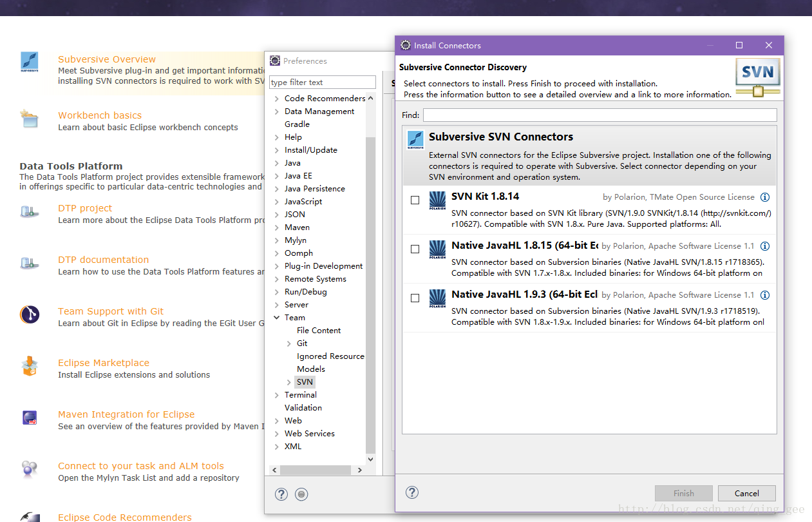The height and width of the screenshot is (522, 812).
Task: Expand the Maven preferences node
Action: coord(276,227)
